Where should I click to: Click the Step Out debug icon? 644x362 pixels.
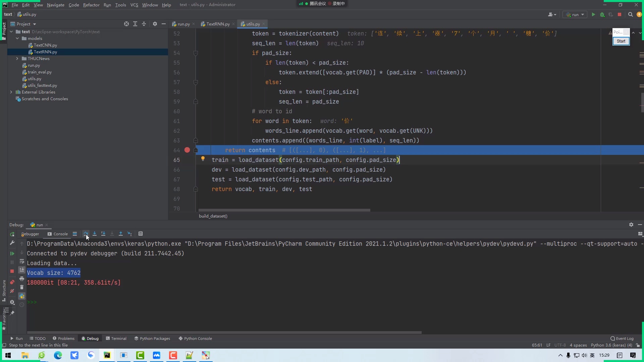click(121, 234)
